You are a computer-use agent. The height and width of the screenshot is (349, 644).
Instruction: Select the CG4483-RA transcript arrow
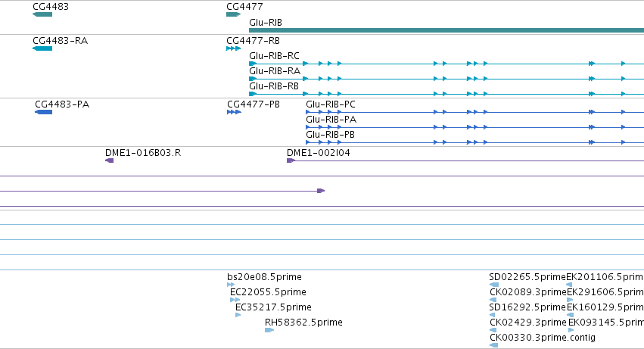point(42,48)
